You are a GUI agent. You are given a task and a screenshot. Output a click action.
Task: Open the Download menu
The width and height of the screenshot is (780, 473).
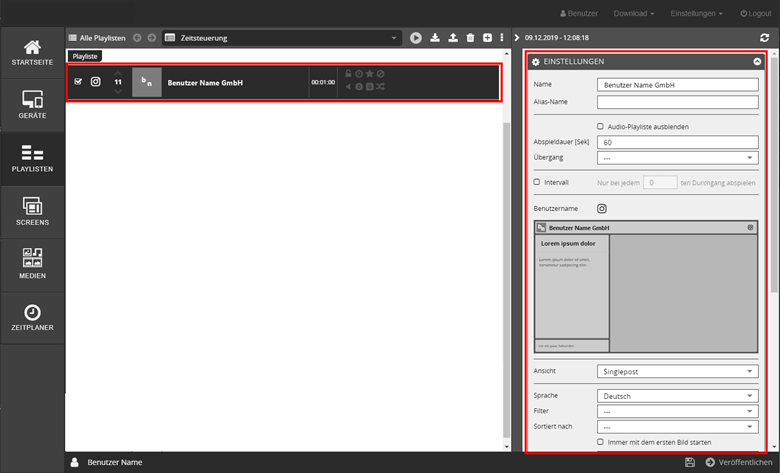click(634, 13)
